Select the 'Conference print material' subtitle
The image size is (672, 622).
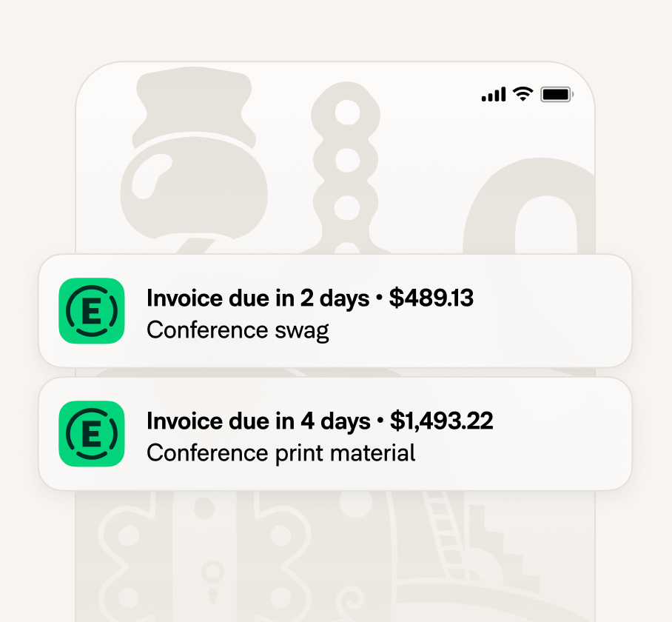281,453
